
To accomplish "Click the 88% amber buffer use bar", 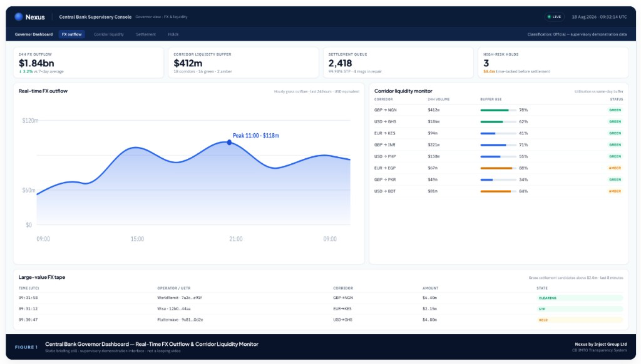I will click(498, 168).
